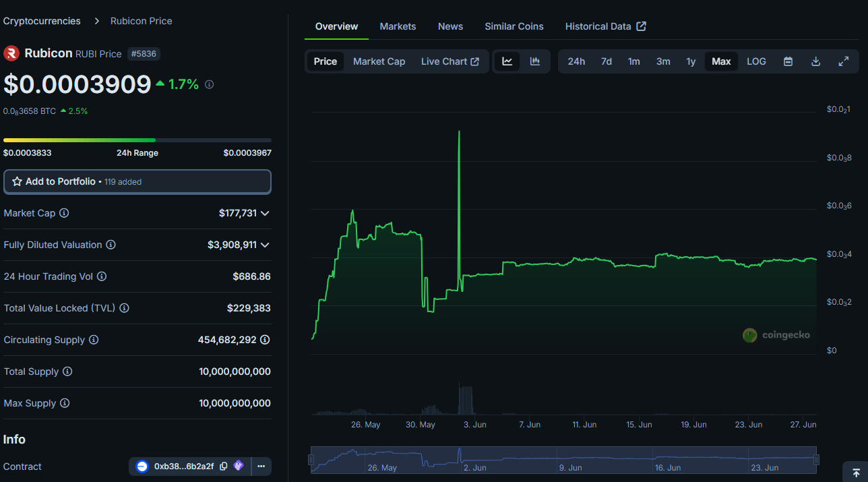Open contract more options ellipsis
868x482 pixels.
pyautogui.click(x=261, y=466)
